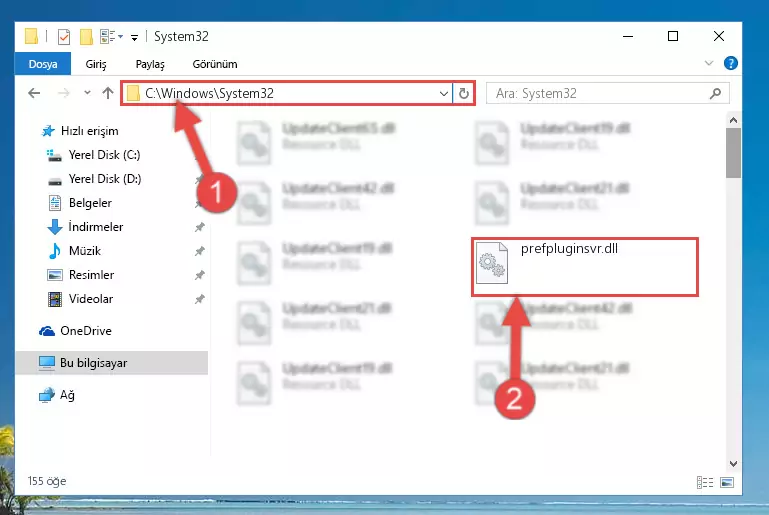
Task: Select OneDrive in the navigation pane
Action: [x=85, y=331]
